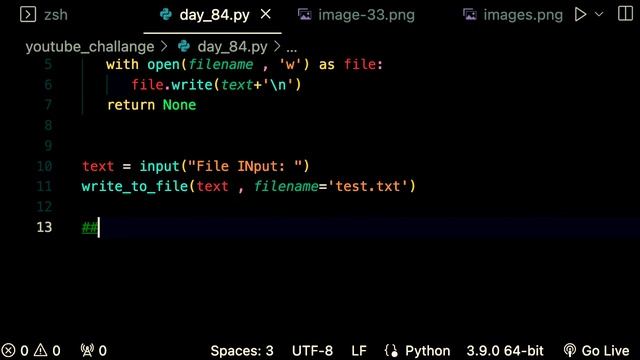Run the Python file with the play button
The height and width of the screenshot is (360, 640).
click(x=580, y=15)
